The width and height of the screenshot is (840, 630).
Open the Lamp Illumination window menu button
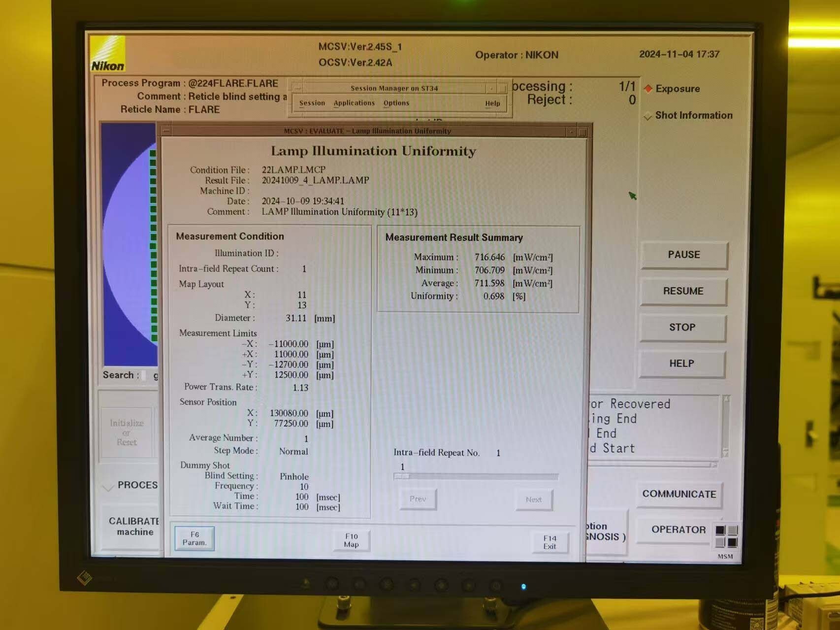166,131
